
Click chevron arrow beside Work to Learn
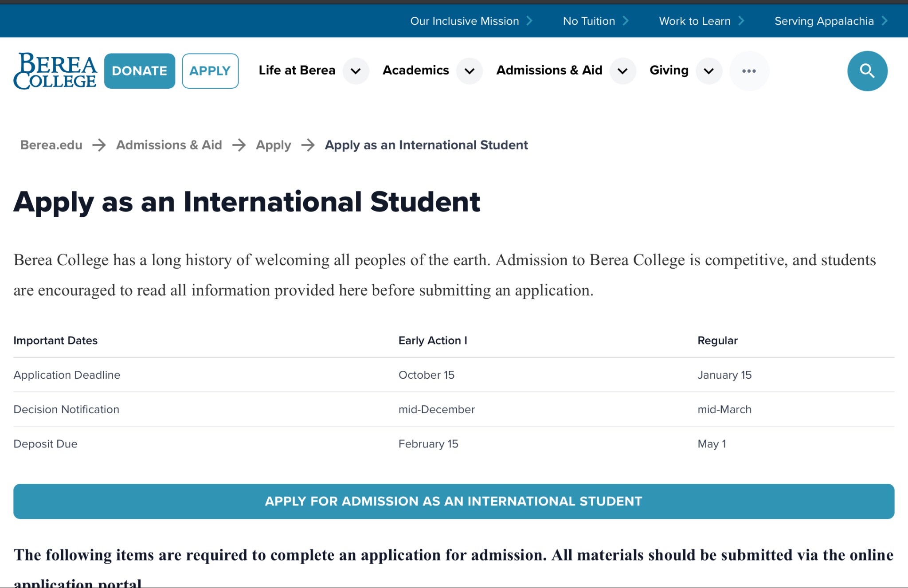point(741,21)
